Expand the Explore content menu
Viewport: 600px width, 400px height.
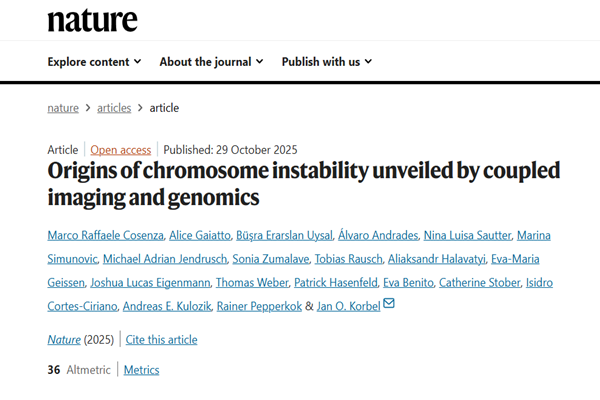[94, 61]
